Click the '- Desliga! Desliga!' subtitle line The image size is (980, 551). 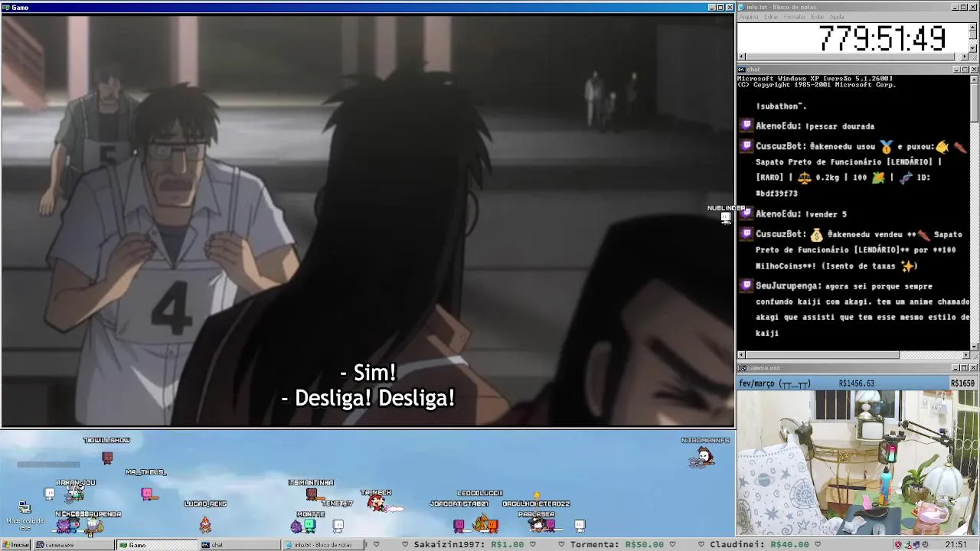[367, 398]
